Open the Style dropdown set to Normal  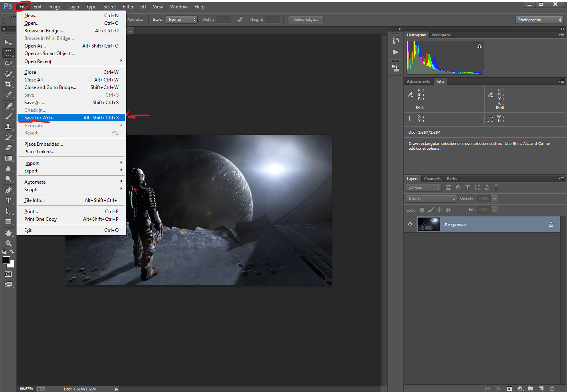[182, 20]
